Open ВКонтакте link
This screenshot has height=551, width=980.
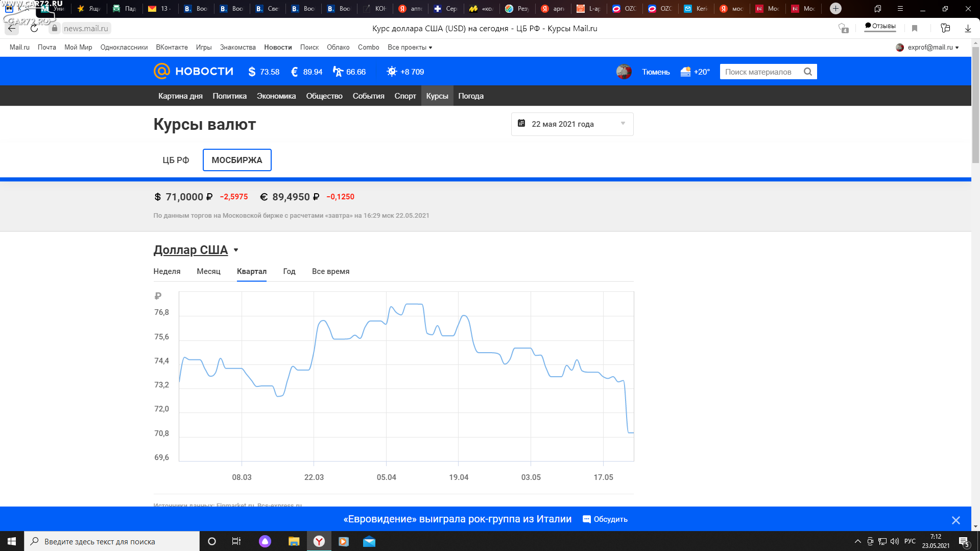click(x=172, y=47)
